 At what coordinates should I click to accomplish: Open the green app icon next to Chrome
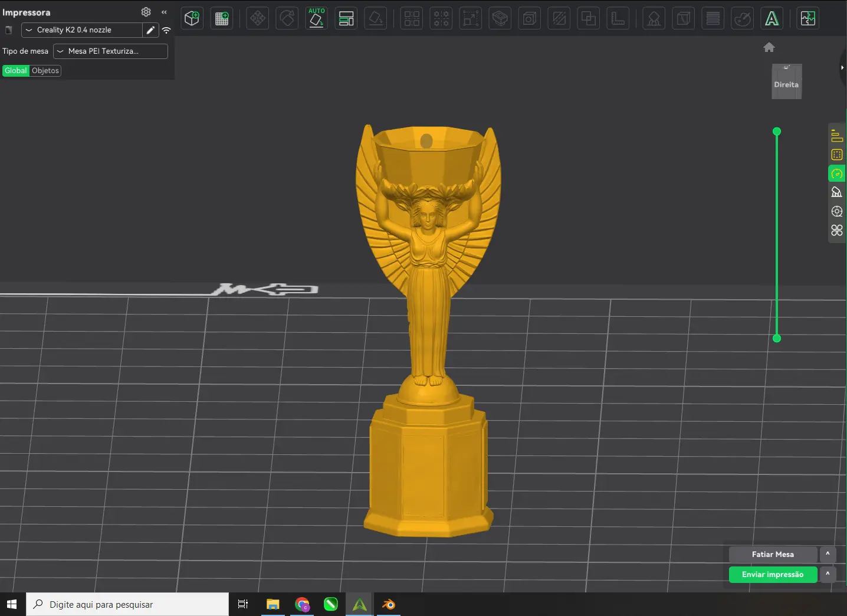331,604
